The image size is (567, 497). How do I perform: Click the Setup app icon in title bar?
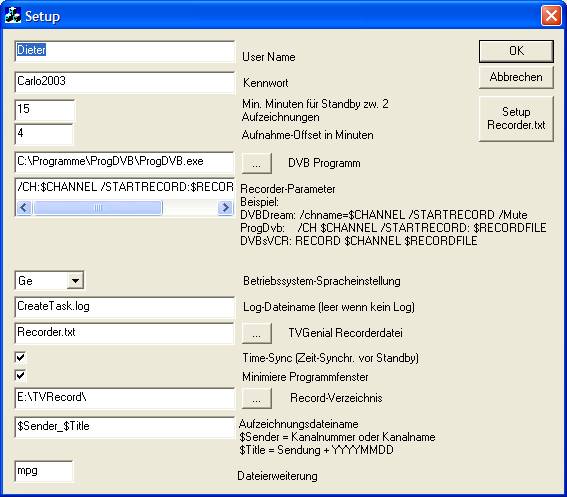[x=13, y=16]
